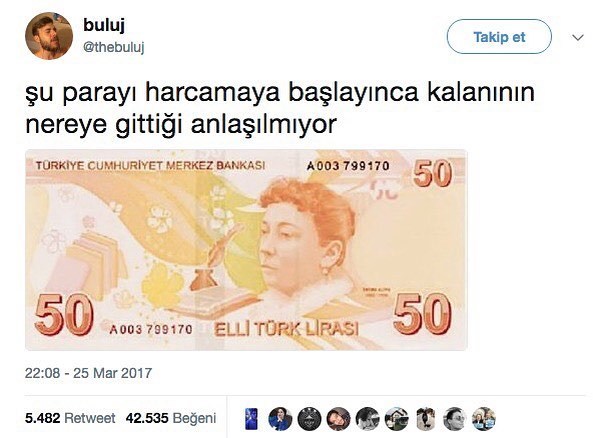The width and height of the screenshot is (607, 438).
Task: Open liker avatar with the blue jacket
Action: 280,419
